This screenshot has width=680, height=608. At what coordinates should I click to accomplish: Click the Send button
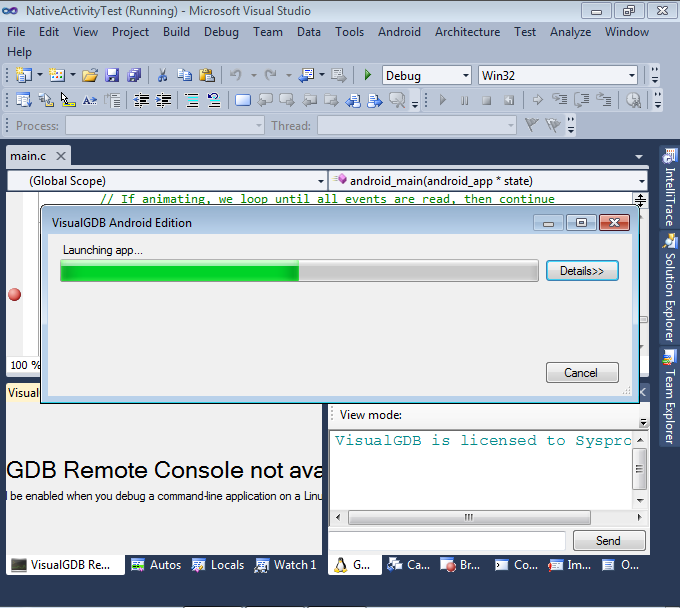coord(609,541)
